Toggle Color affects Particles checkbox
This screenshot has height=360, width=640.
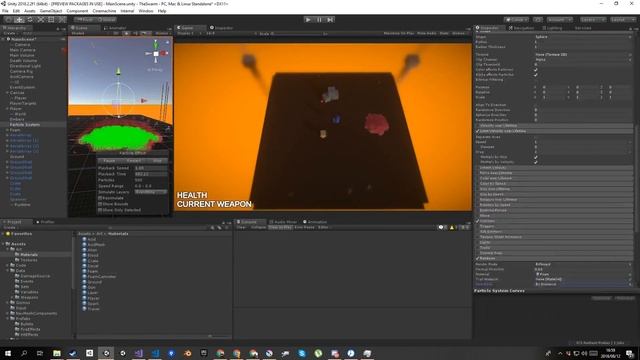coord(536,70)
